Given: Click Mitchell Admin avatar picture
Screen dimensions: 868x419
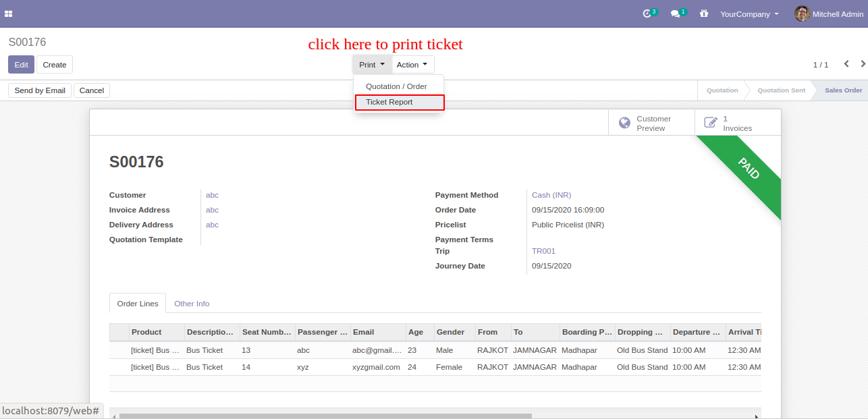Looking at the screenshot, I should click(802, 13).
